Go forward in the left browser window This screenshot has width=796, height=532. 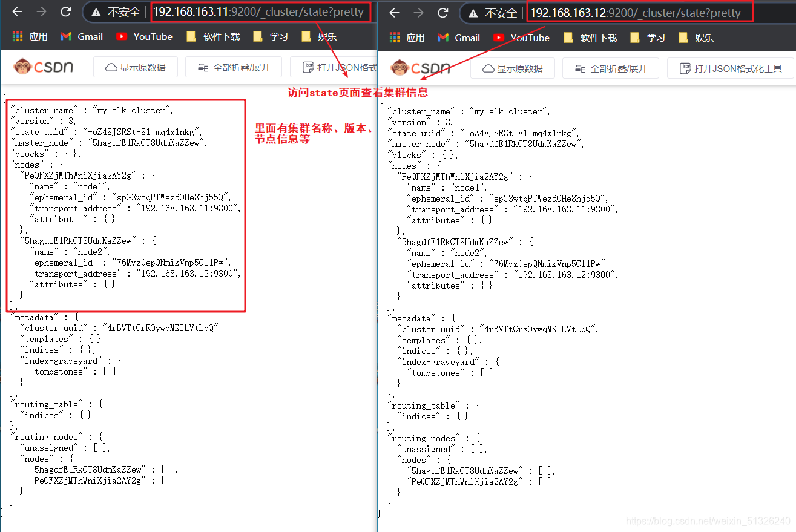click(x=41, y=11)
